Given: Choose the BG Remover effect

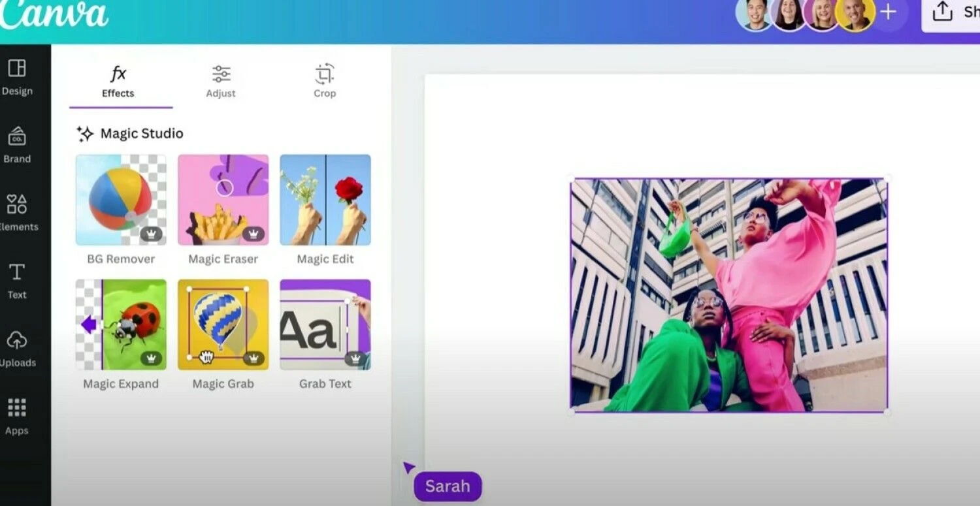Looking at the screenshot, I should tap(121, 200).
